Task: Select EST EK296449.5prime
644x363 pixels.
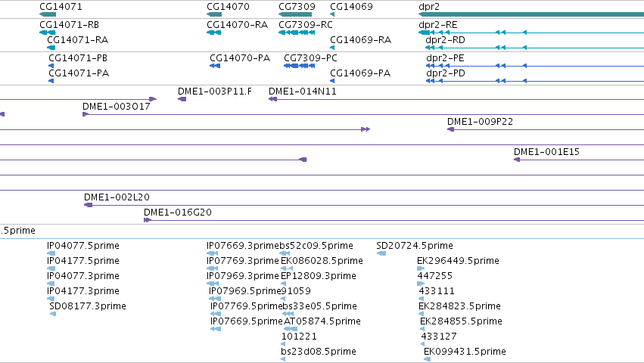Action: click(x=458, y=261)
